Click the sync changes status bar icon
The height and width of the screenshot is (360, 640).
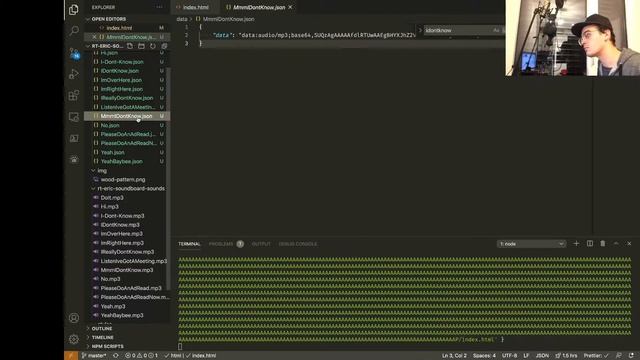point(116,356)
